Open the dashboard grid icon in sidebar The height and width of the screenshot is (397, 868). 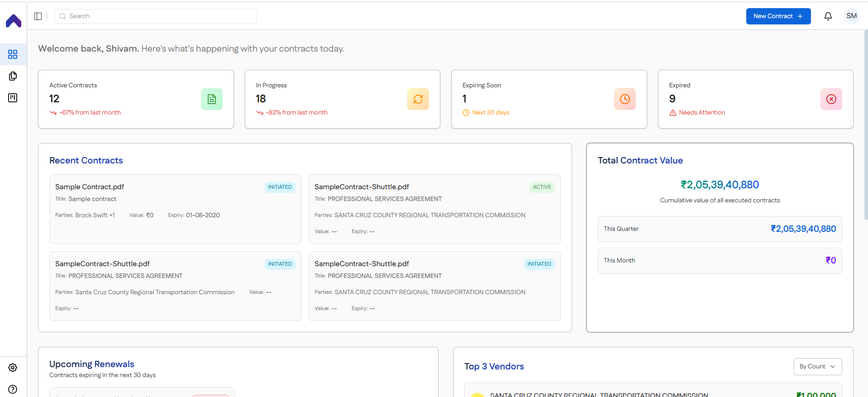click(13, 54)
